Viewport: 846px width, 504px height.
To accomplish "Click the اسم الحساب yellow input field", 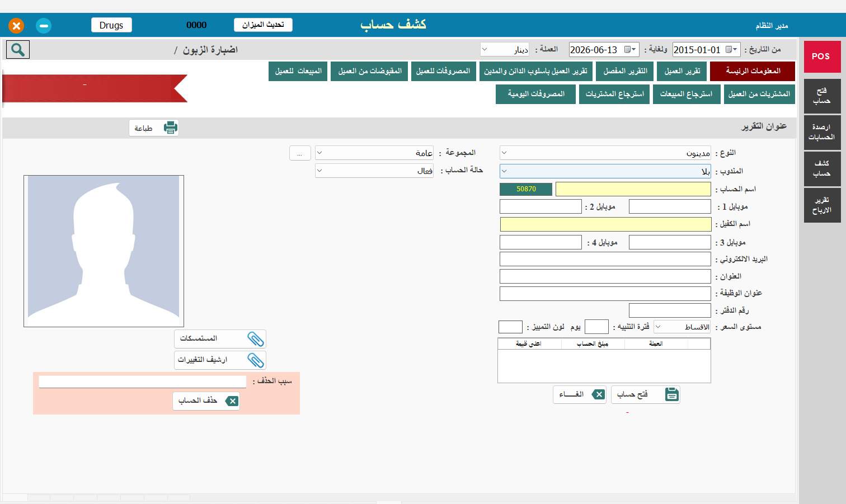I will tap(633, 189).
